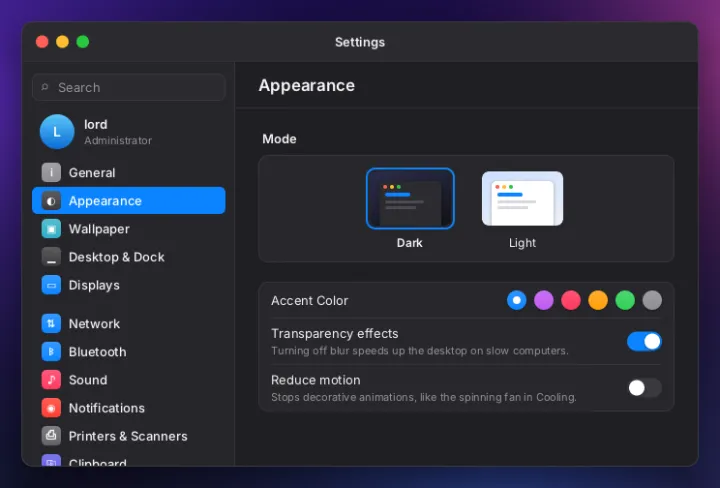Click the Displays monitor icon

click(51, 285)
